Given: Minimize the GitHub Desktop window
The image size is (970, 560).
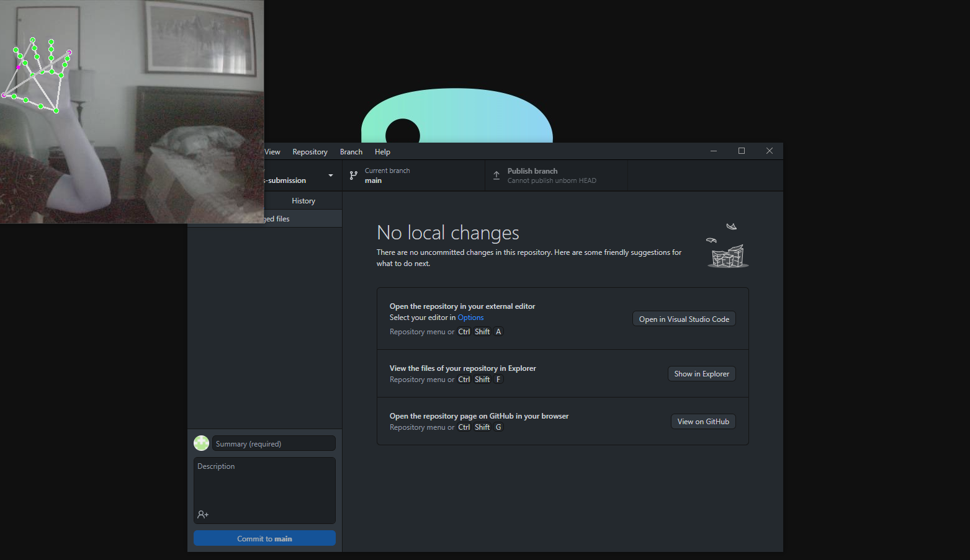Looking at the screenshot, I should (714, 151).
